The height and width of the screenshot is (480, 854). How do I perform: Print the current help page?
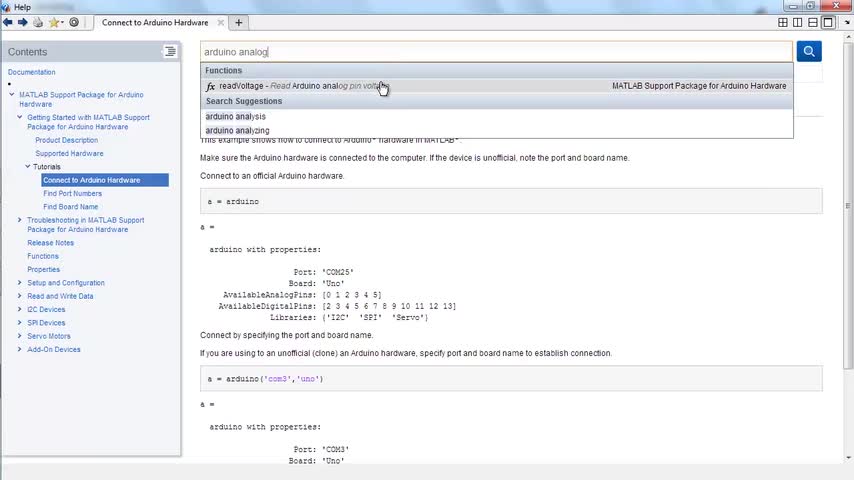(x=38, y=22)
